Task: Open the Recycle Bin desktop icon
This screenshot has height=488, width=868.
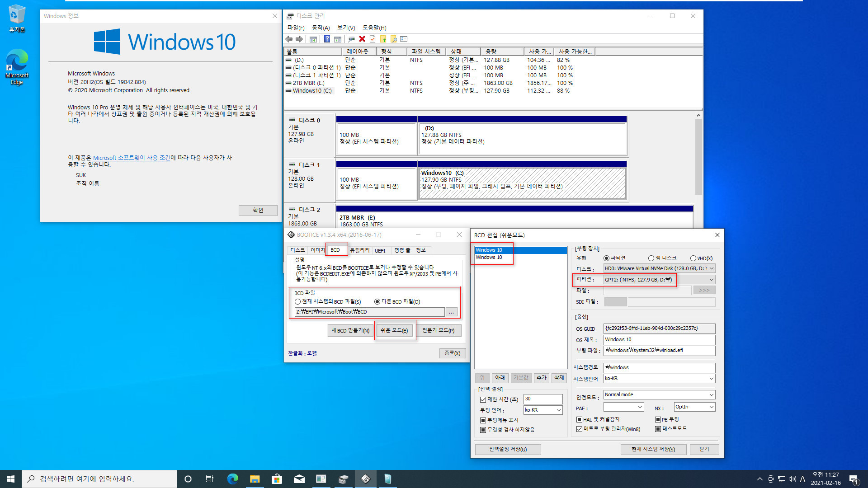Action: (17, 19)
